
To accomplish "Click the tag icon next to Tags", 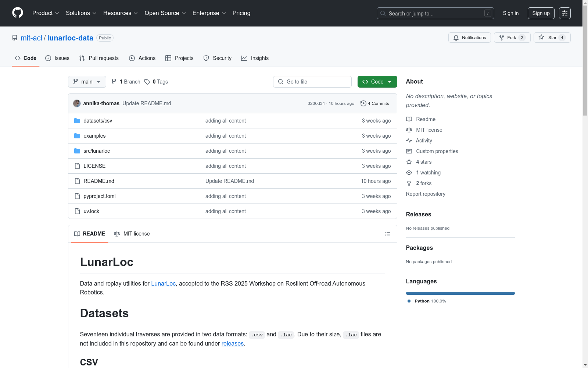I will click(147, 82).
